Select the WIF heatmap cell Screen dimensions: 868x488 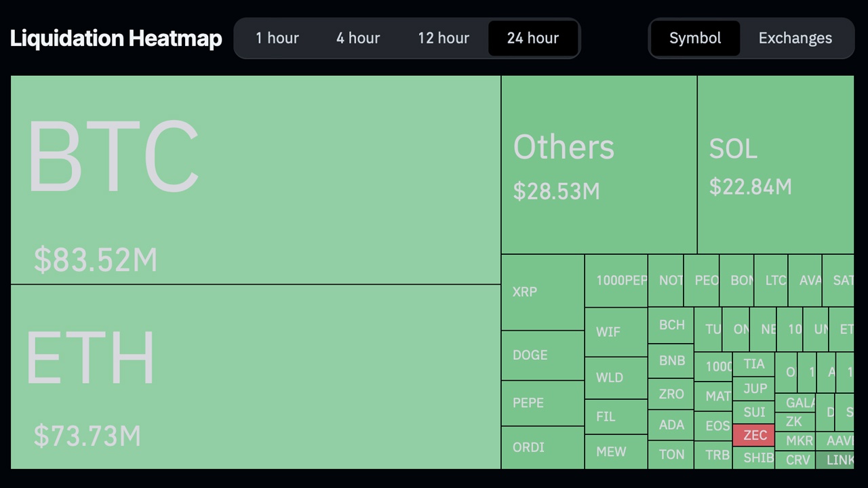tap(616, 331)
